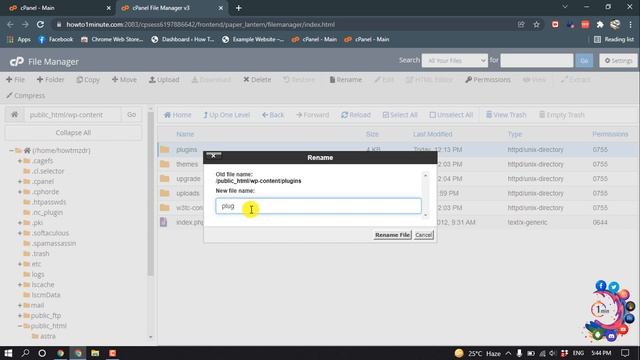Click the Delete toolbar button

[x=257, y=80]
